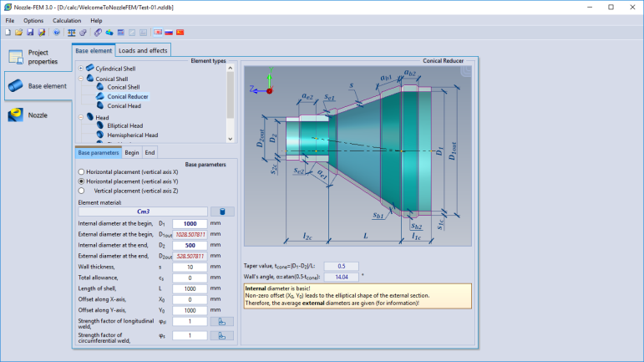The height and width of the screenshot is (362, 644).
Task: Open the Options menu
Action: tap(33, 21)
